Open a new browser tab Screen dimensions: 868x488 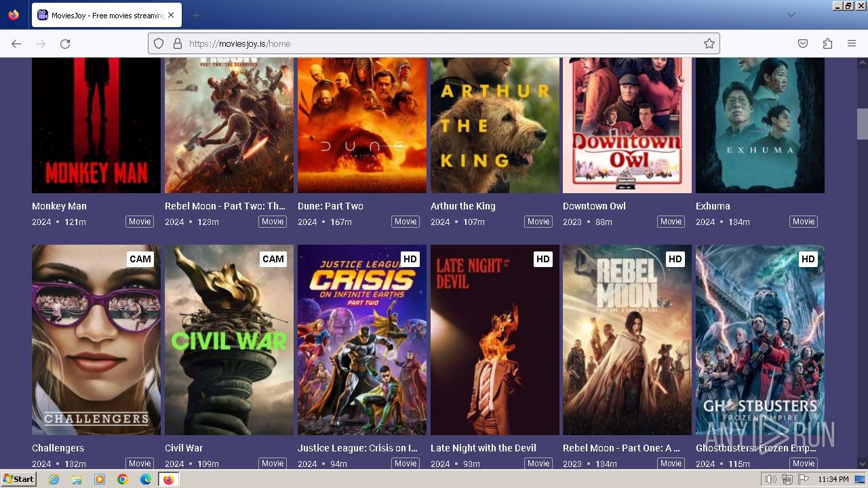196,15
